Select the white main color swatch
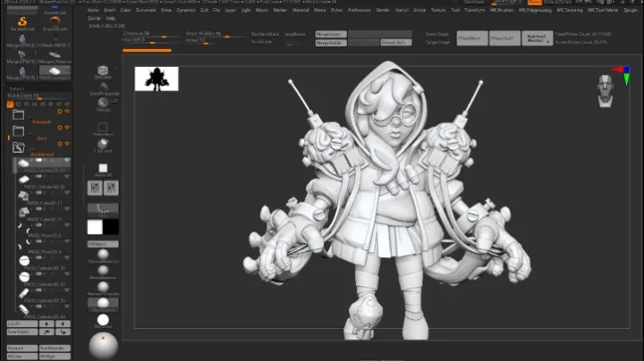The width and height of the screenshot is (644, 361). 95,227
